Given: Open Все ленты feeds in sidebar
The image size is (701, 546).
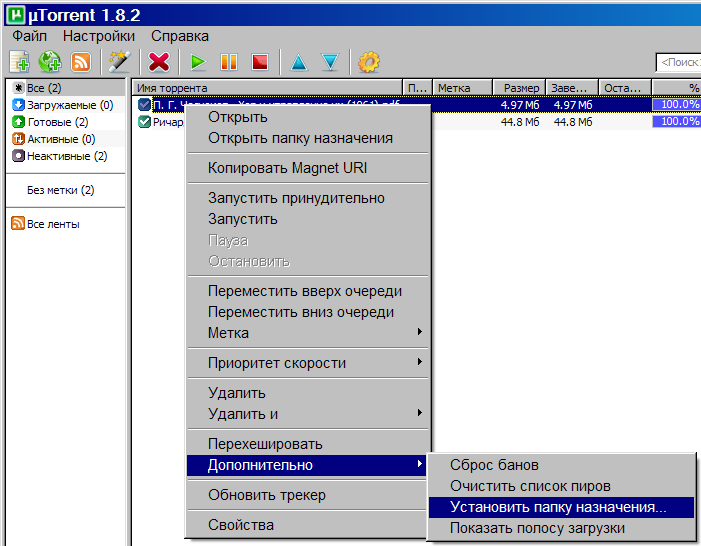Looking at the screenshot, I should 52,224.
